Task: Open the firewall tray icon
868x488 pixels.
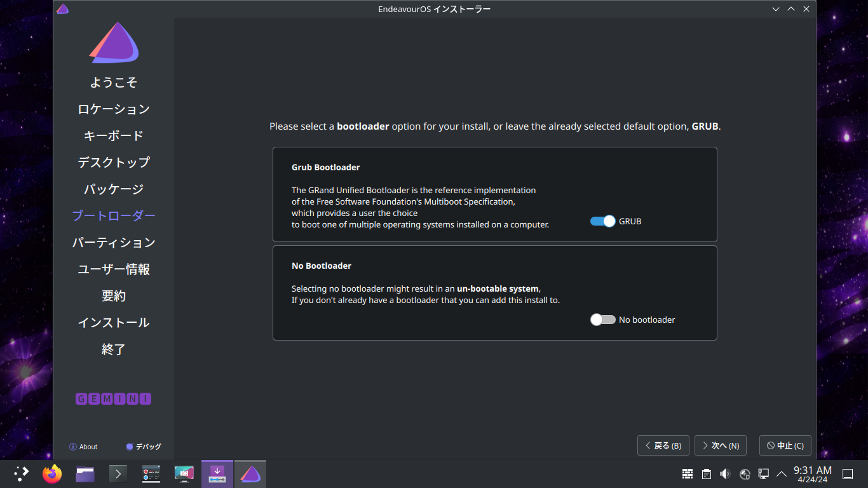Action: tap(688, 474)
